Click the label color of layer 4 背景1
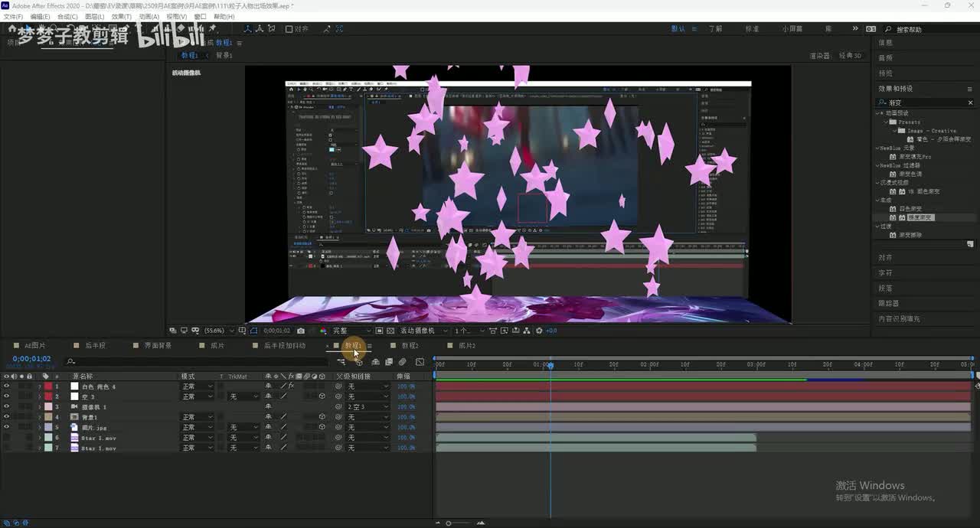Screen dimensions: 980x528 point(47,417)
